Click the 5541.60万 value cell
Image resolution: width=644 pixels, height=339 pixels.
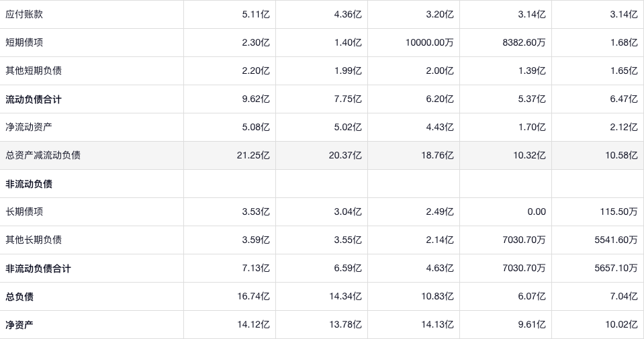coord(616,240)
